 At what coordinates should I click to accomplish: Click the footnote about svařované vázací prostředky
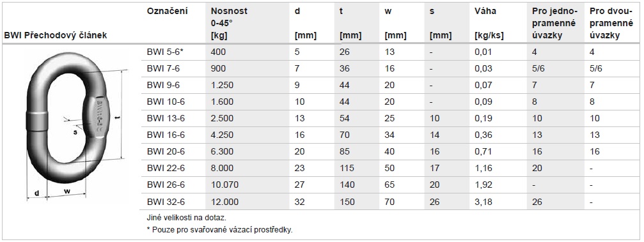(220, 230)
